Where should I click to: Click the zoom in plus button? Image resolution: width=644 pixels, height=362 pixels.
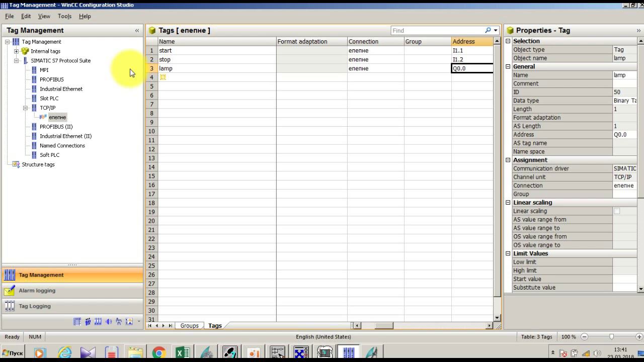[x=639, y=337]
